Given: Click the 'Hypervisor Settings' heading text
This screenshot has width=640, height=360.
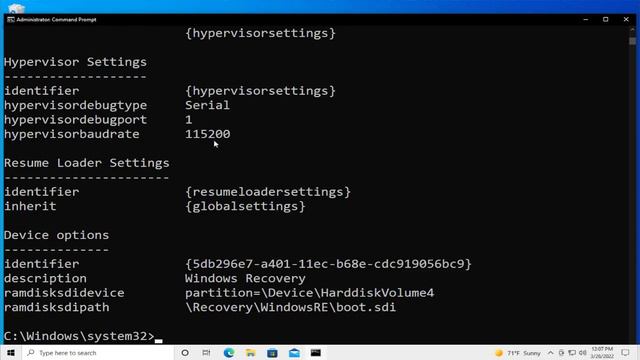Looking at the screenshot, I should pyautogui.click(x=76, y=62).
